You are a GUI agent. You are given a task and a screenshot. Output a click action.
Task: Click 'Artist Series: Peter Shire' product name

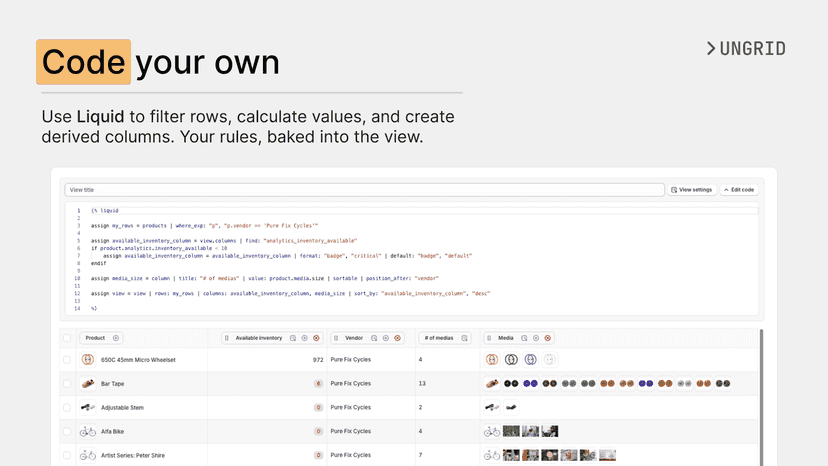133,455
